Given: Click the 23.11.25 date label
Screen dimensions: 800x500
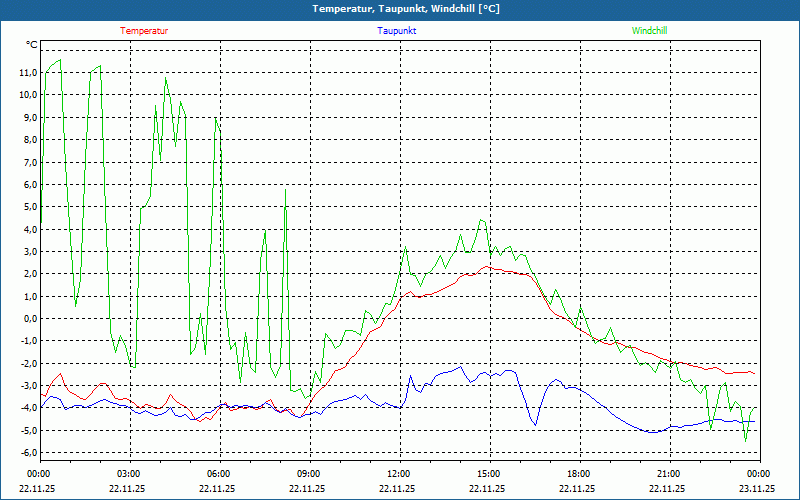Looking at the screenshot, I should [x=757, y=488].
